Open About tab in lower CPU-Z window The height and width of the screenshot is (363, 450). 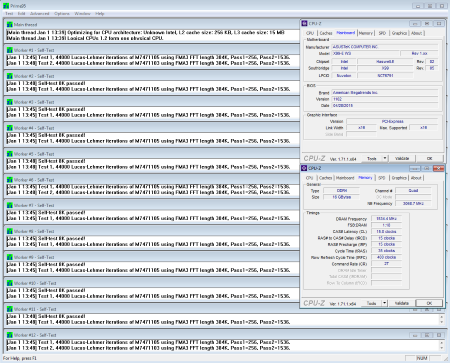point(416,178)
